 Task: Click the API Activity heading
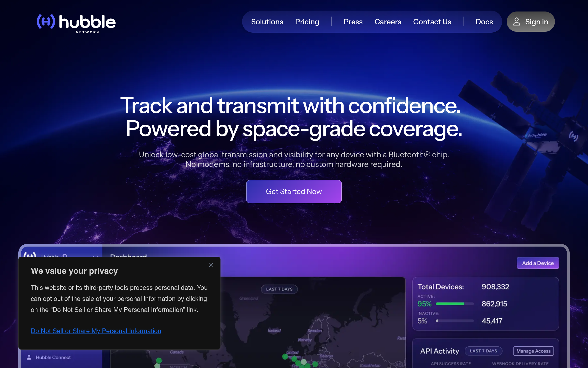(440, 351)
